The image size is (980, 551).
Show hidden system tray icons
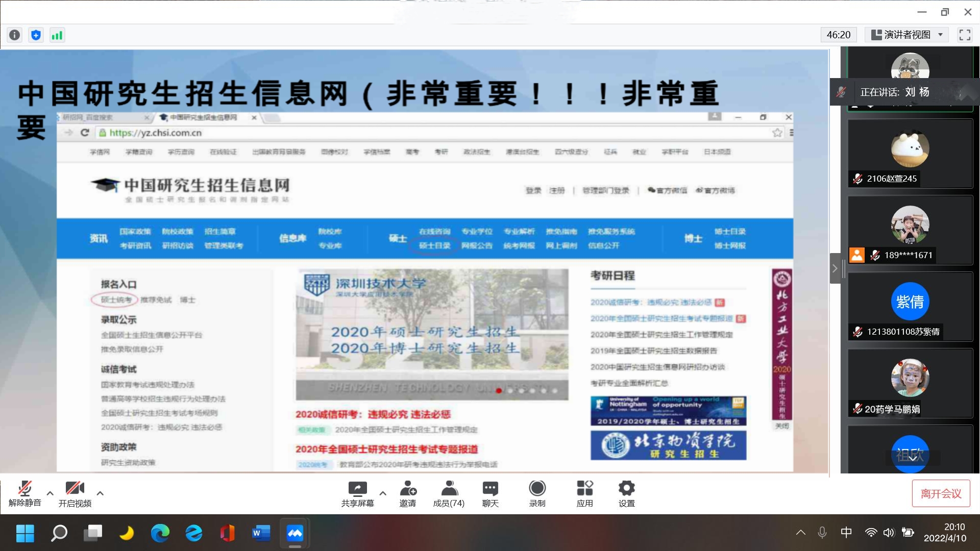click(801, 533)
